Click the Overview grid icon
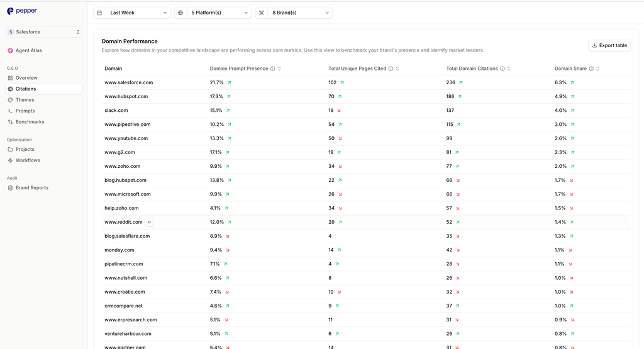The height and width of the screenshot is (349, 644). [10, 78]
